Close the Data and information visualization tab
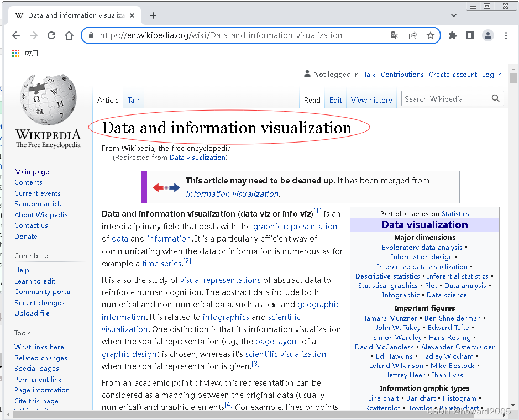This screenshot has width=519, height=420. click(132, 15)
